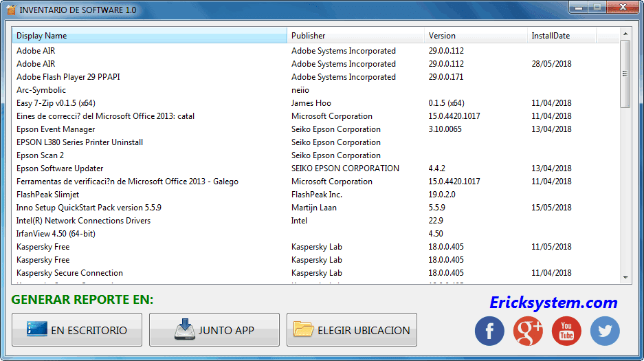Select Intel(R) Network Connections Drivers row
644x361 pixels.
[315, 221]
